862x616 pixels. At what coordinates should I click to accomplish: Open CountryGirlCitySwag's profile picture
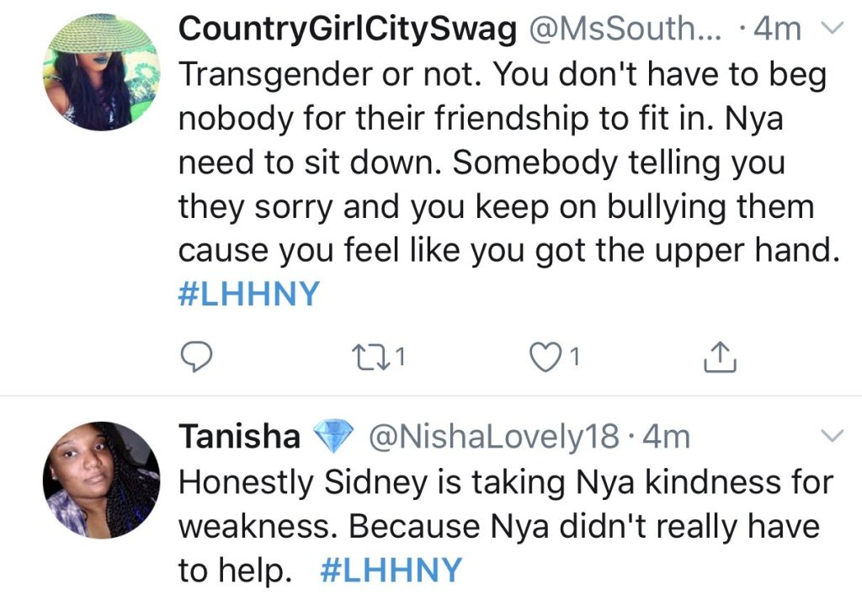pos(102,72)
